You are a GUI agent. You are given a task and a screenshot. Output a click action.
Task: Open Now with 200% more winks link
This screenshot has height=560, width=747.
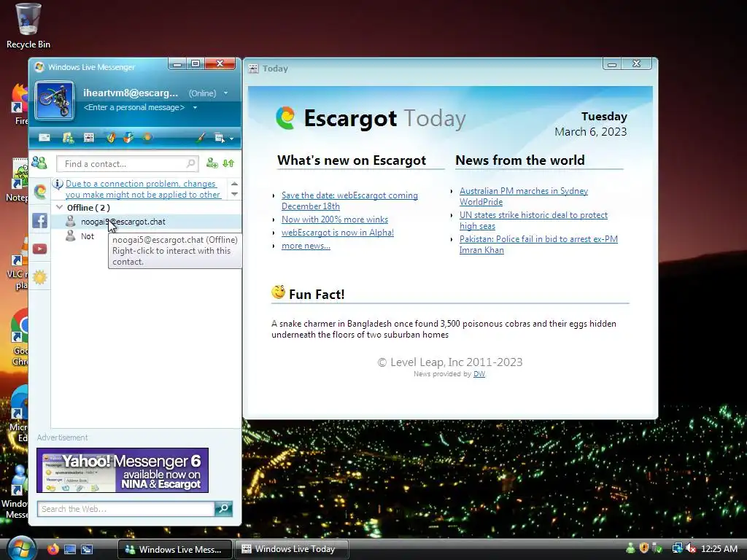point(334,219)
